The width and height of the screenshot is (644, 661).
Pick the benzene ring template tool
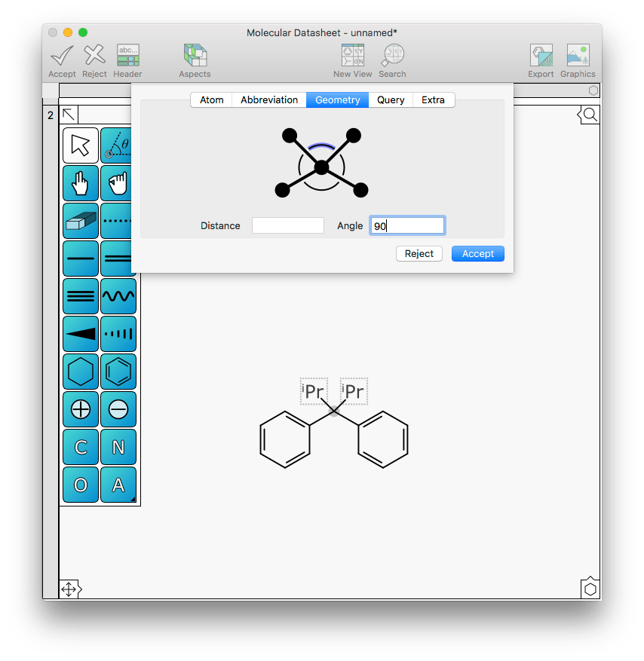tap(118, 372)
